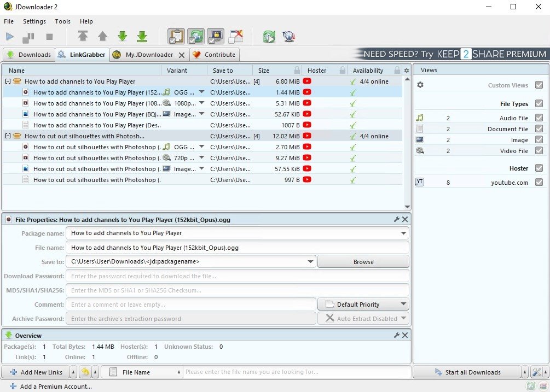Move selected link to top of queue
Image resolution: width=550 pixels, height=392 pixels.
(83, 36)
